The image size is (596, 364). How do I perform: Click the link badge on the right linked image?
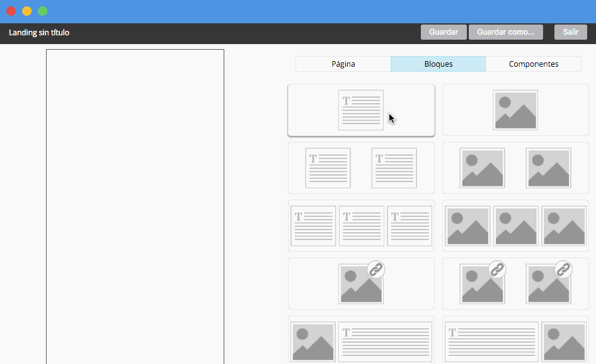pos(563,269)
